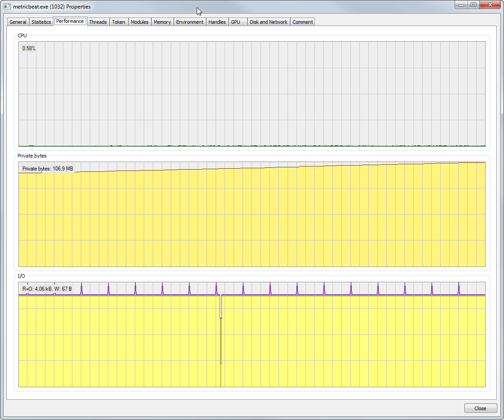This screenshot has height=420, width=504.
Task: Click the I/O group heading
Action: (21, 276)
